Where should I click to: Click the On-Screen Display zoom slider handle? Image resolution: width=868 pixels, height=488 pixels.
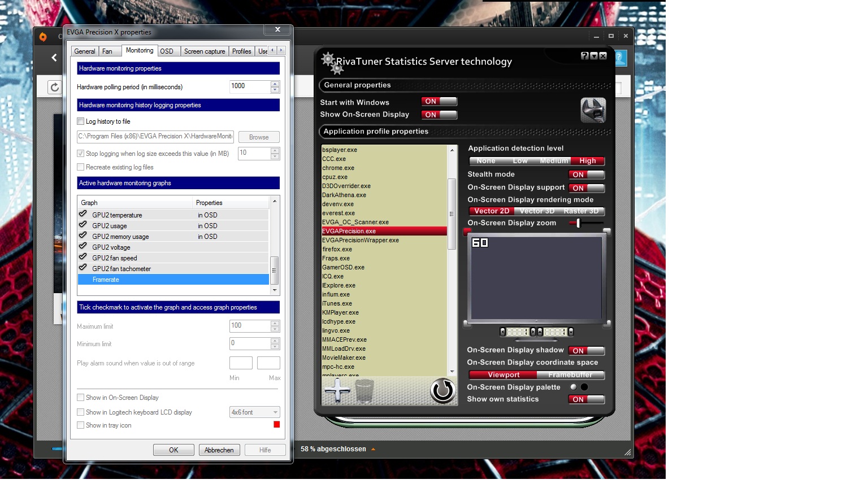click(x=578, y=223)
